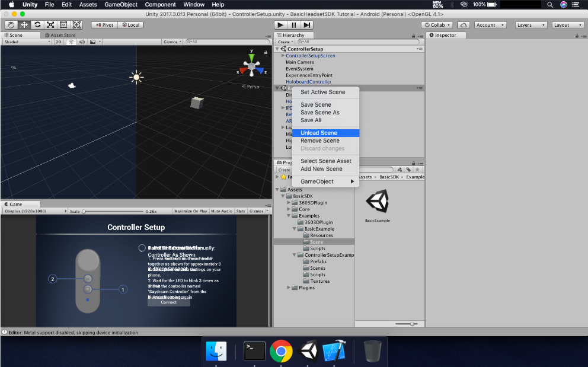Select the Scale tool
Image resolution: width=588 pixels, height=367 pixels.
50,25
